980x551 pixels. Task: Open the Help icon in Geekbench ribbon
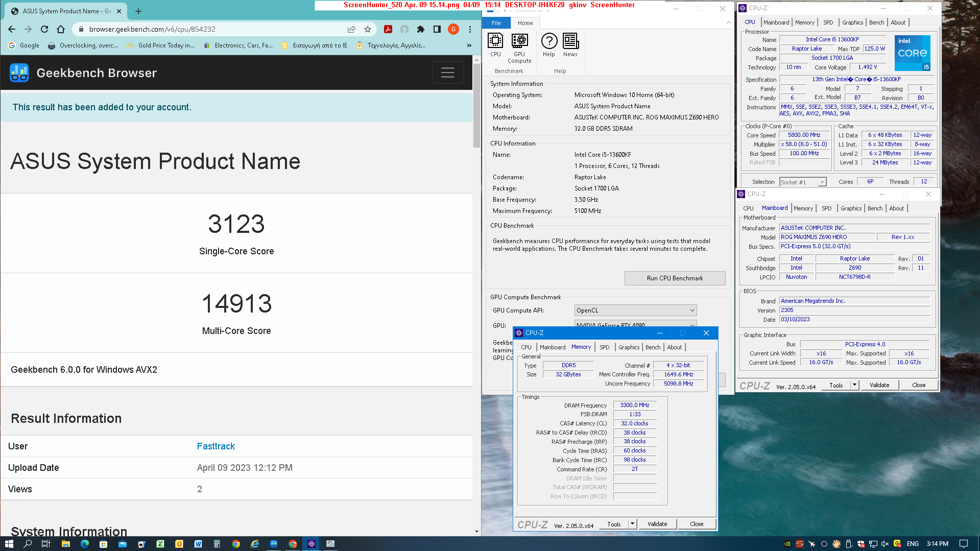click(x=549, y=45)
